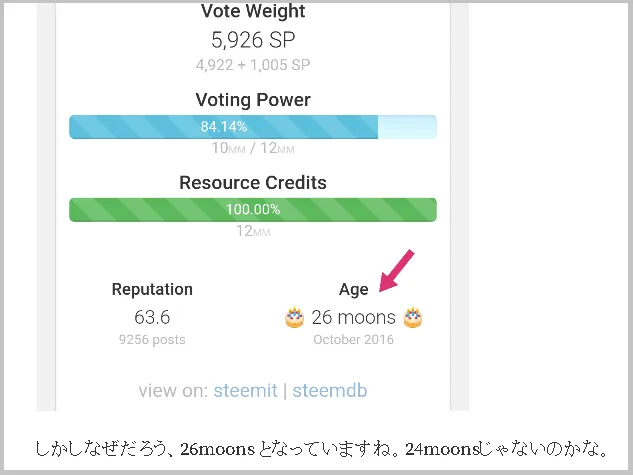Click the 9256 posts count
The image size is (633, 475).
[x=152, y=340]
